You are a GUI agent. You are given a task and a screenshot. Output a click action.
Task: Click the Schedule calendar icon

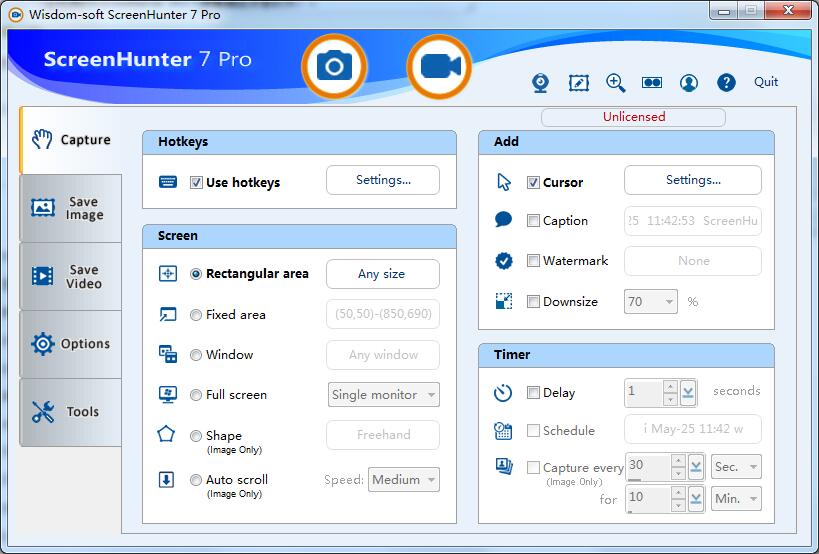(503, 430)
